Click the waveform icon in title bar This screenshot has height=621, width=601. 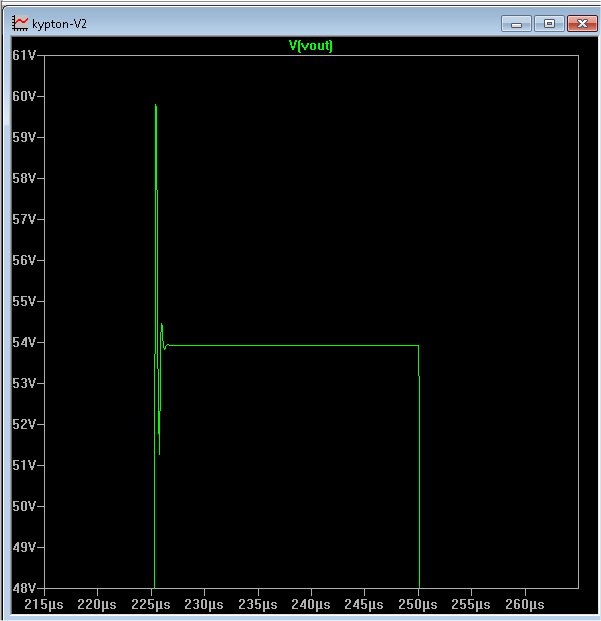pos(20,23)
